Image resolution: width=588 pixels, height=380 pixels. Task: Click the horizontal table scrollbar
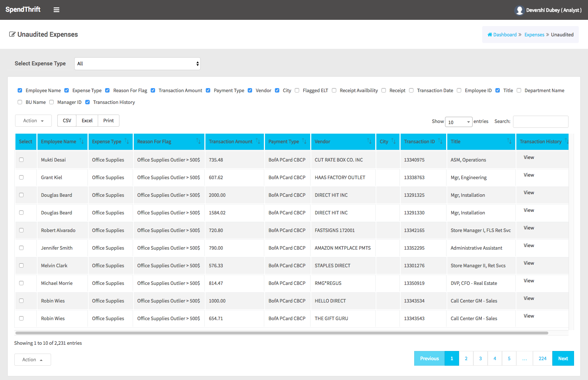(282, 333)
